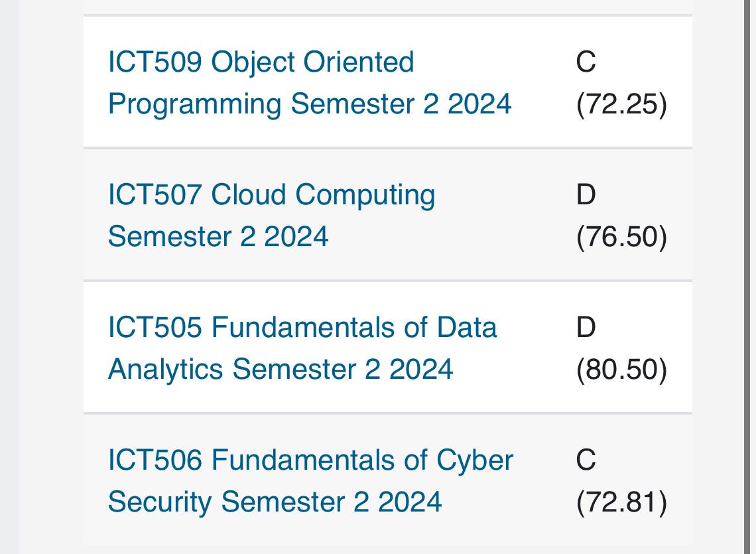Open ICT509 Object Oriented Programming course link
This screenshot has height=554, width=756.
pyautogui.click(x=309, y=83)
